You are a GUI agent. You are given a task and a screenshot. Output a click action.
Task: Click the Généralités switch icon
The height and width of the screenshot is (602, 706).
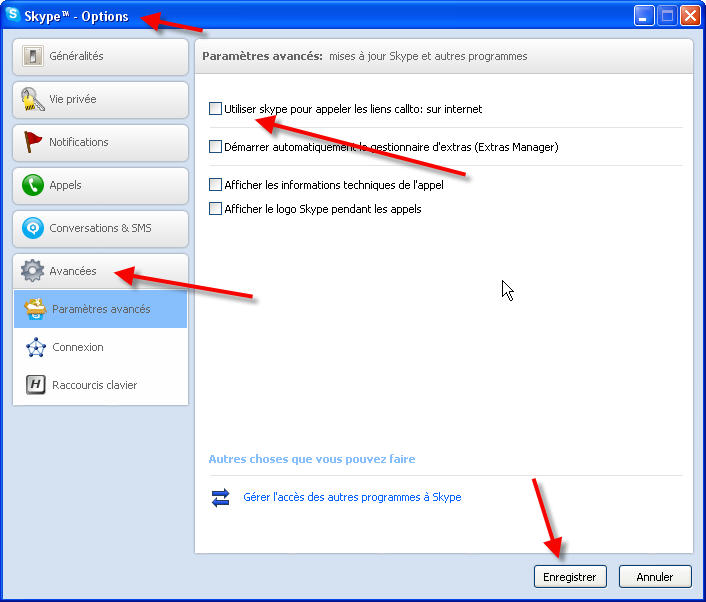tap(33, 56)
